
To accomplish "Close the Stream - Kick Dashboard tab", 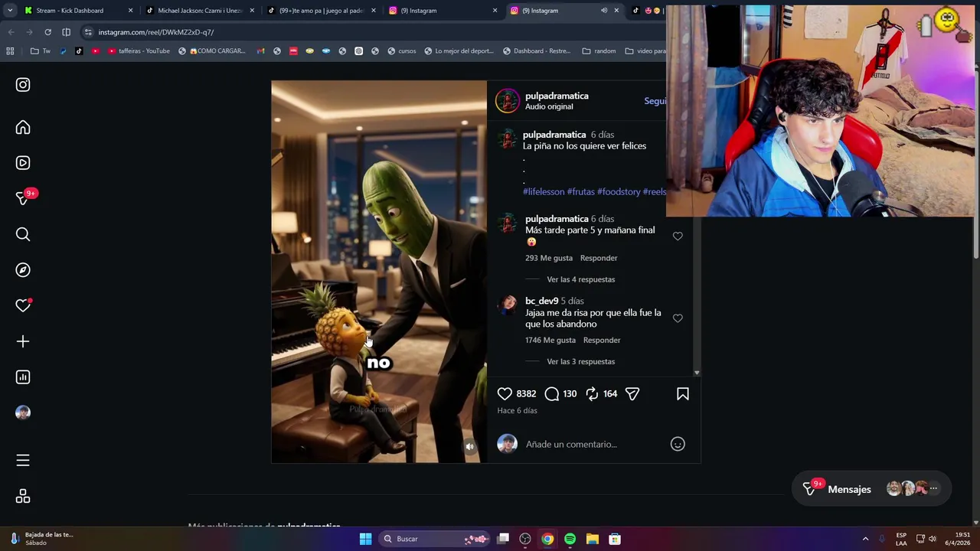I will [x=130, y=11].
